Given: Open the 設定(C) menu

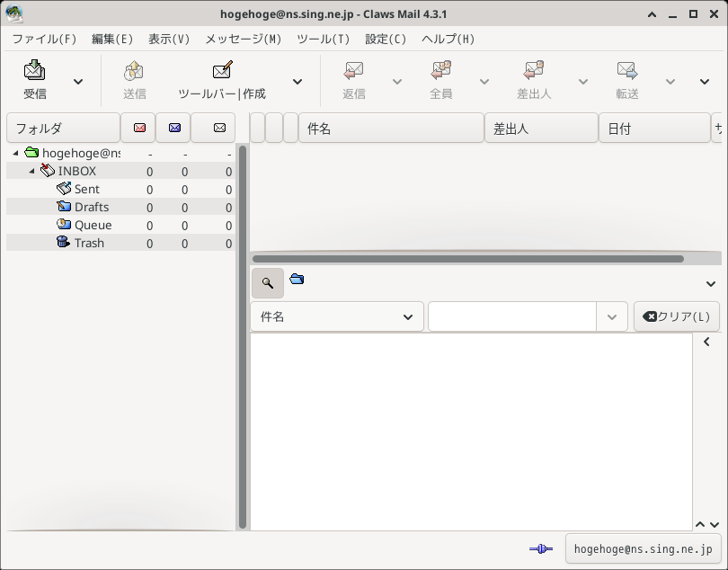Looking at the screenshot, I should tap(386, 39).
